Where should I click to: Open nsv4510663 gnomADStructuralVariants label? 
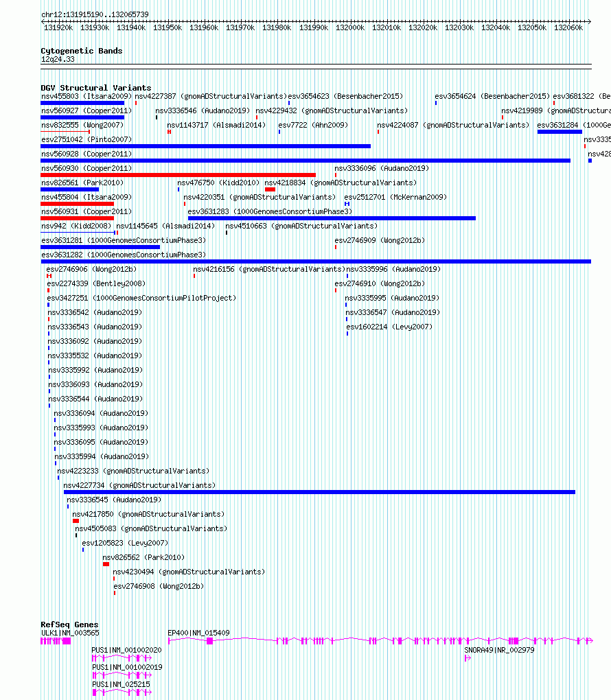click(301, 226)
